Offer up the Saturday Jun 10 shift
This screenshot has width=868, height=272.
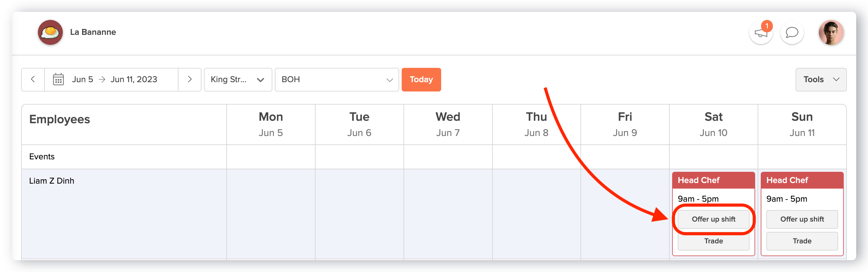[714, 219]
